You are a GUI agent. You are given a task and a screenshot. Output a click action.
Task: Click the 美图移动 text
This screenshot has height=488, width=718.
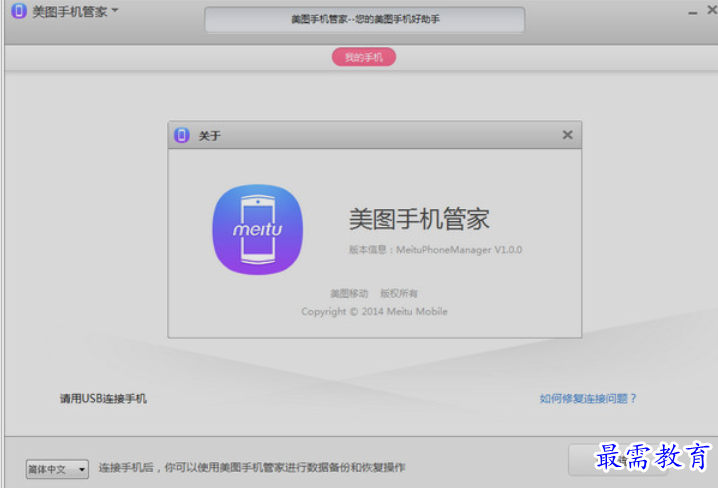(349, 293)
